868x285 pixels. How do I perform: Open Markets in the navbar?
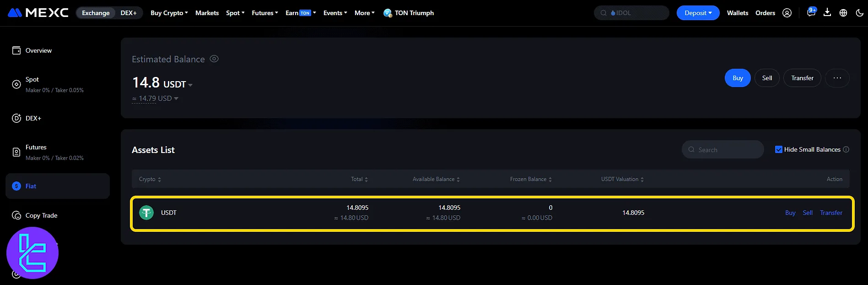[207, 13]
